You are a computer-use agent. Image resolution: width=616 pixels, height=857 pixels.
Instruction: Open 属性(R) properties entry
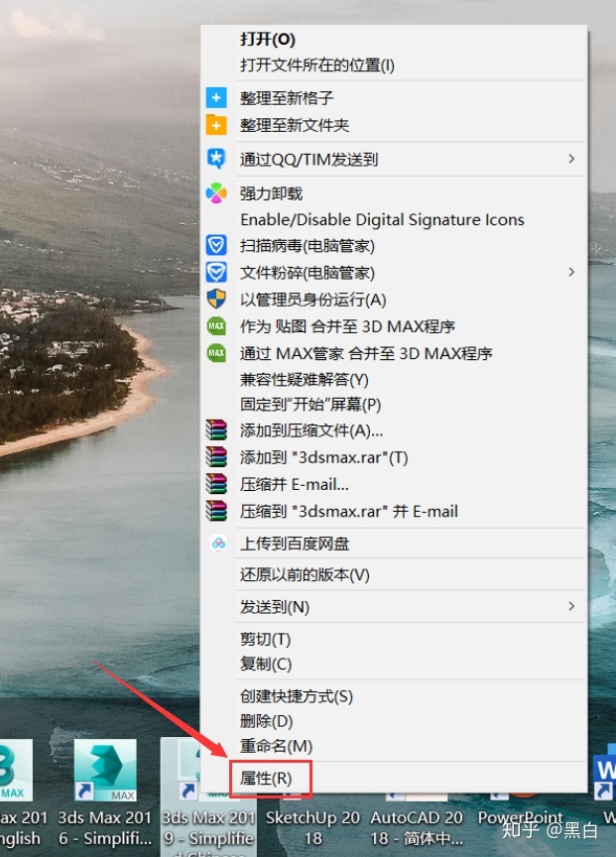266,779
